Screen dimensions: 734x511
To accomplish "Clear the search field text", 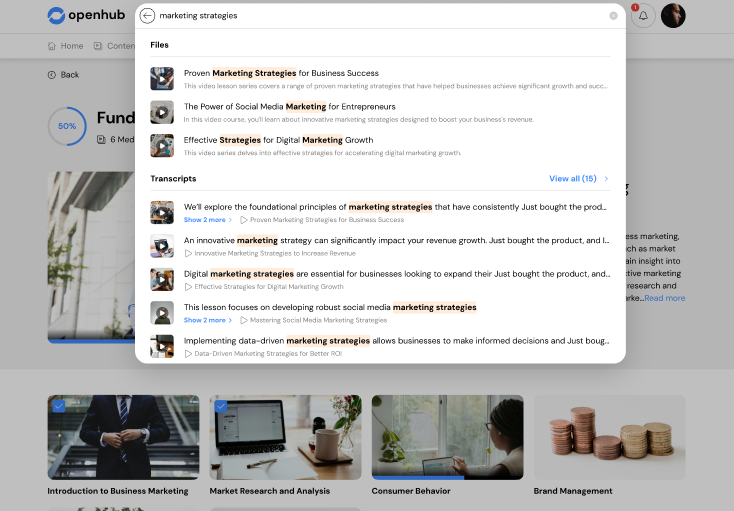I will pyautogui.click(x=613, y=16).
